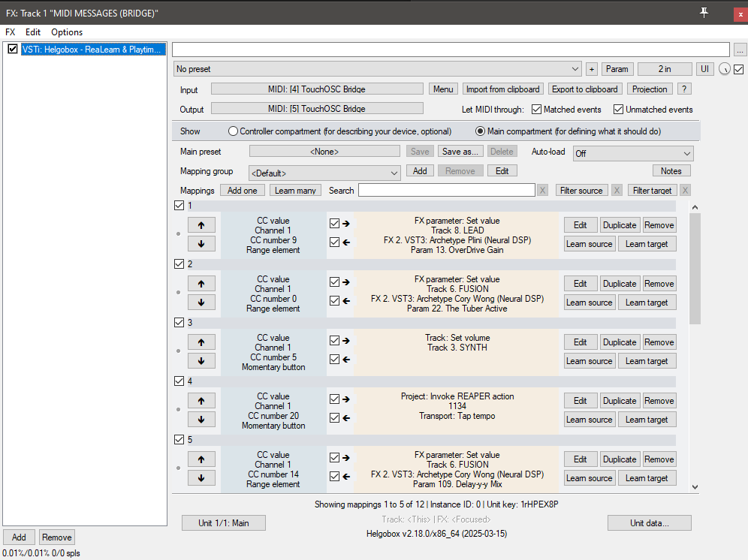Open the Mapping group Default dropdown

[x=324, y=172]
